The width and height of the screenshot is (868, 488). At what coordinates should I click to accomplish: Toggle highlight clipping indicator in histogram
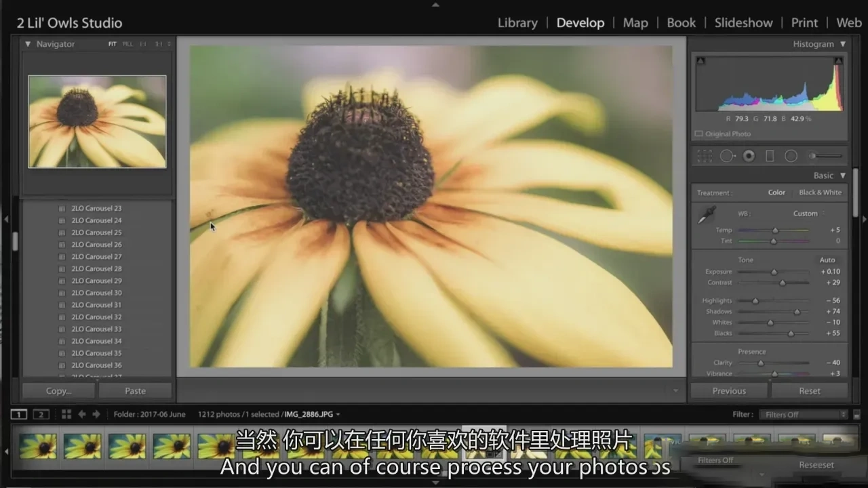click(x=839, y=61)
